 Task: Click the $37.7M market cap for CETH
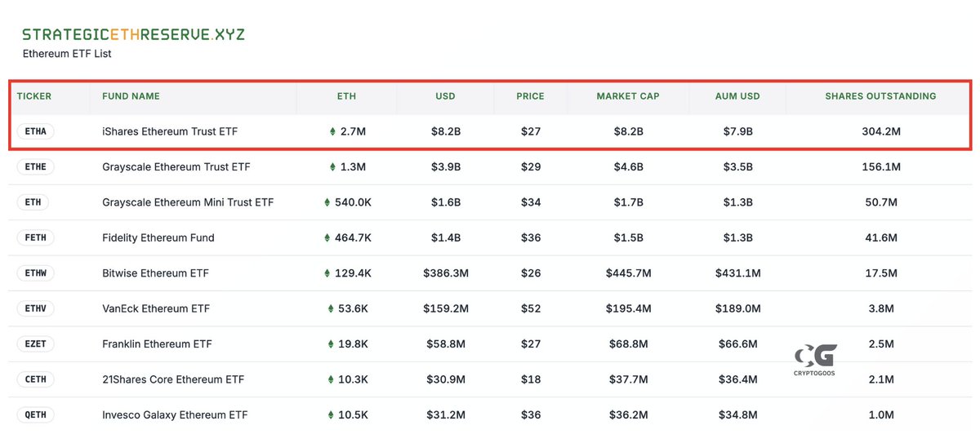628,379
